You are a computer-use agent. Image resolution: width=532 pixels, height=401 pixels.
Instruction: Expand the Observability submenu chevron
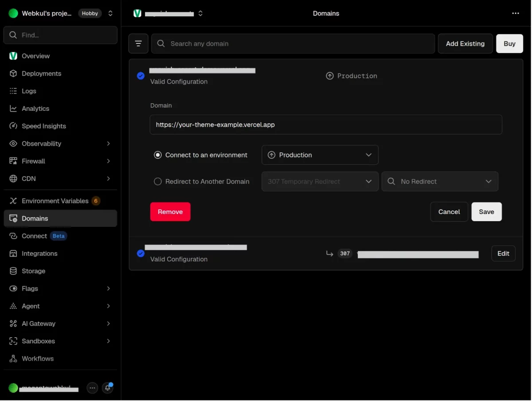tap(109, 144)
